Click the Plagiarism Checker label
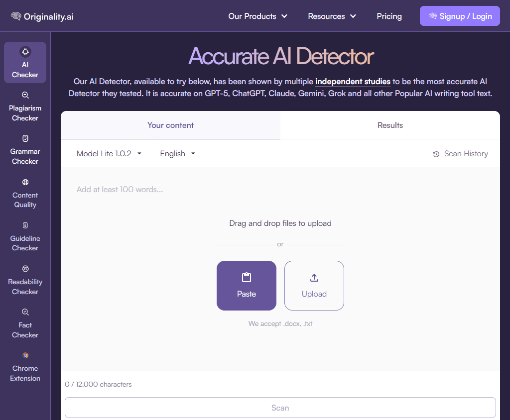 point(25,113)
